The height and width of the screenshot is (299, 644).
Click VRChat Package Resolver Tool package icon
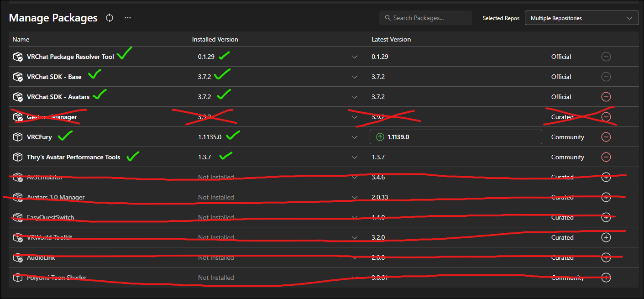coord(18,57)
